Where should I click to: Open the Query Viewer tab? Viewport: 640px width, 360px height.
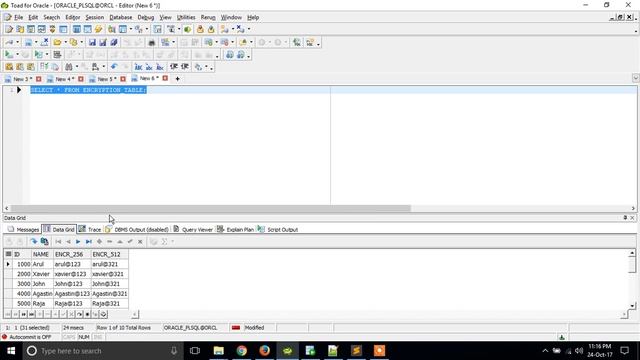click(193, 229)
